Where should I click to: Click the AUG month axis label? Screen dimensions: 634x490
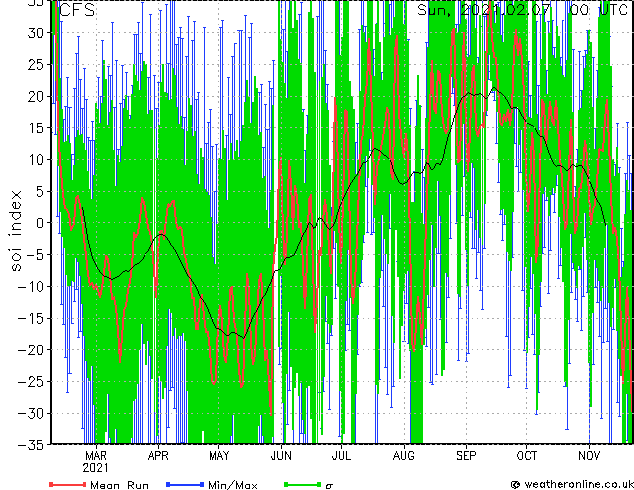pos(404,456)
